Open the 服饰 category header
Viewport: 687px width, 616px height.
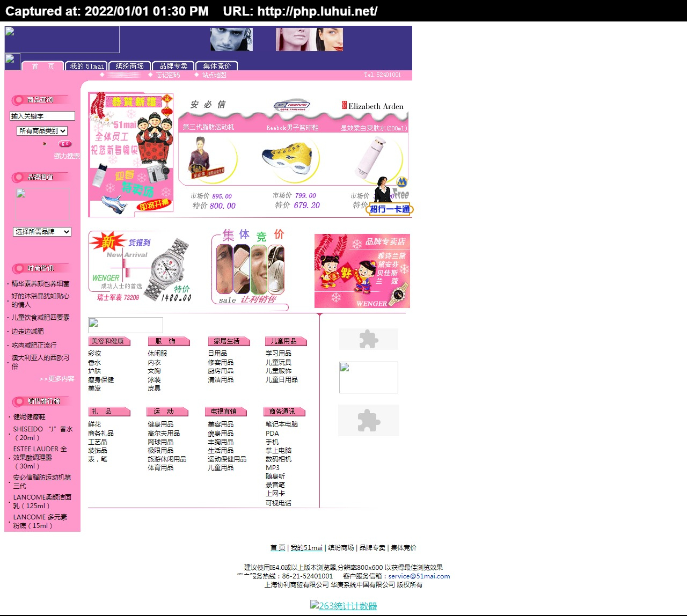169,341
